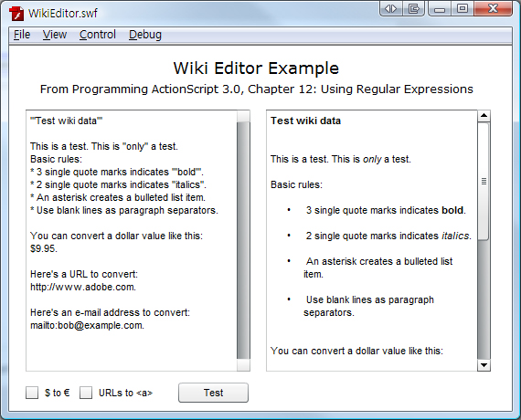The width and height of the screenshot is (521, 420).
Task: Open the File menu
Action: pos(22,35)
